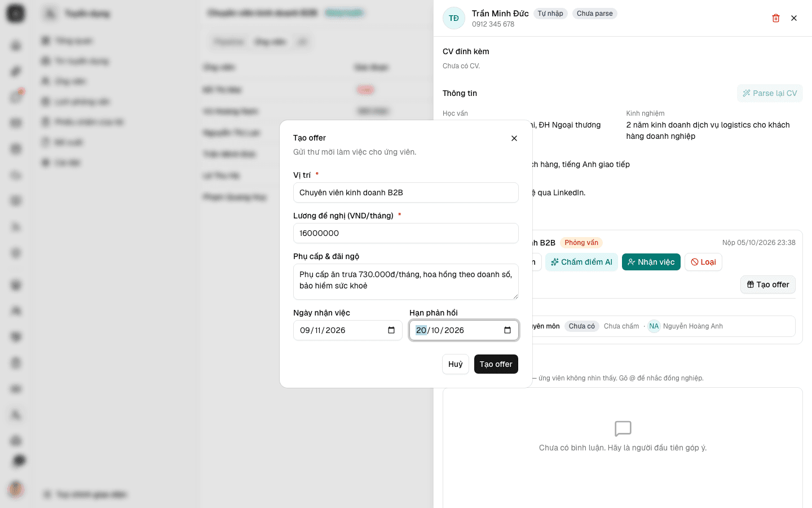
Task: Click the Lương đề nghị salary field
Action: tap(406, 233)
